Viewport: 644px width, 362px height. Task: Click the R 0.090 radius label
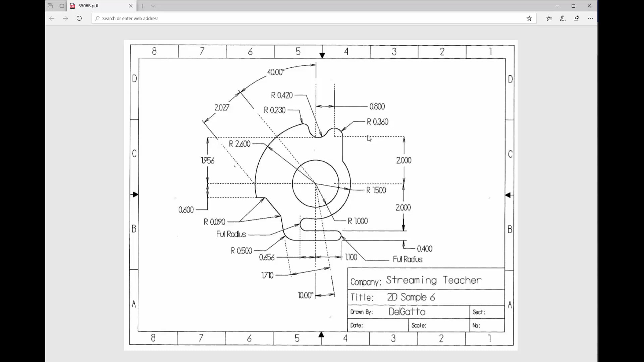pos(215,222)
